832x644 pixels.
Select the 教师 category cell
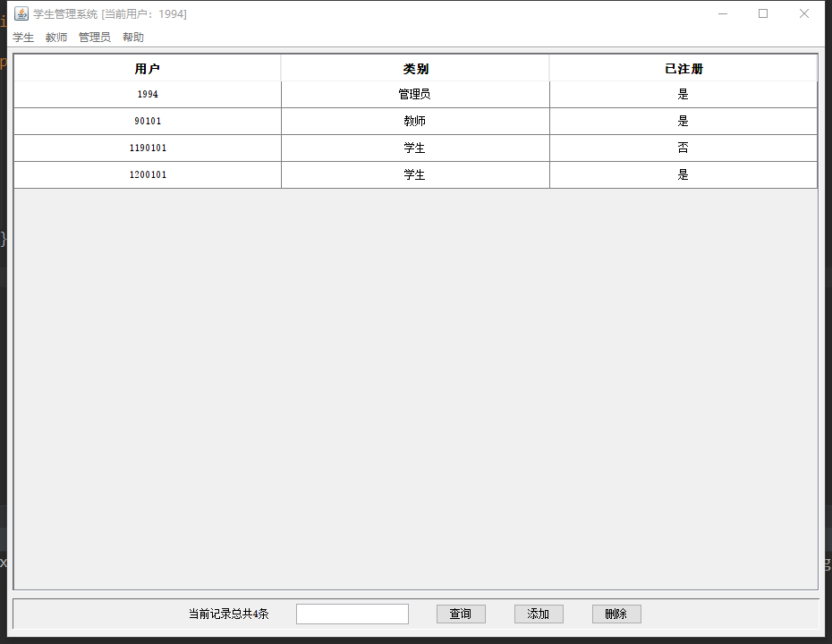tap(415, 121)
